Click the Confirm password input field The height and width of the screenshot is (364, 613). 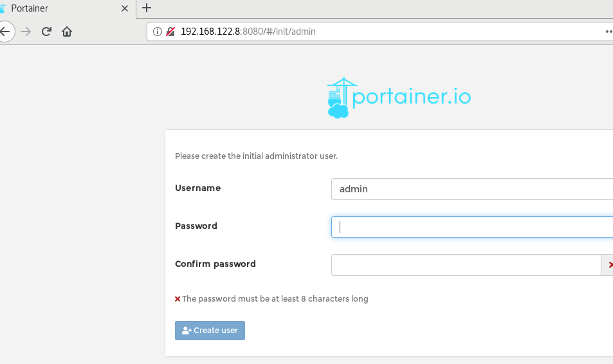point(466,265)
